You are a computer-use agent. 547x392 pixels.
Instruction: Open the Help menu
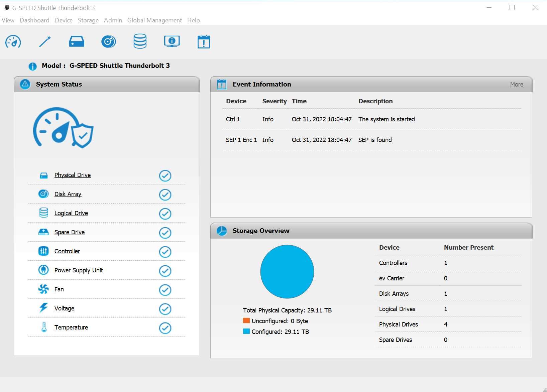pyautogui.click(x=194, y=20)
